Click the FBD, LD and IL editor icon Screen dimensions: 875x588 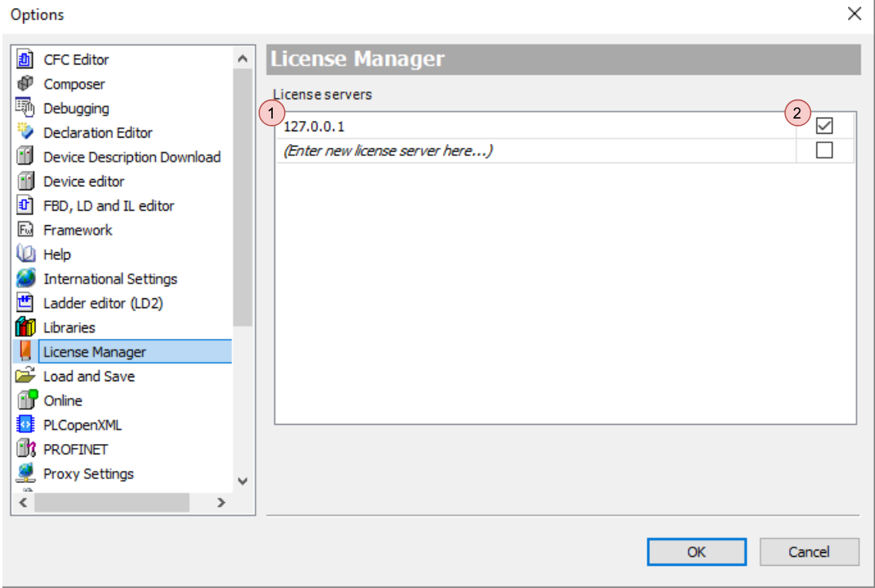[x=24, y=205]
